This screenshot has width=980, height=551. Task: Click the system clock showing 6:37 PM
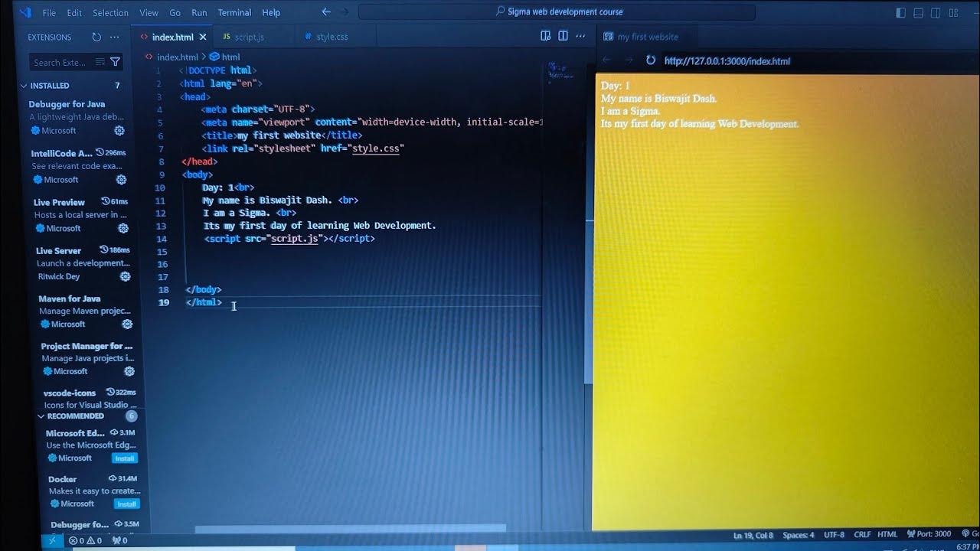coord(967,546)
